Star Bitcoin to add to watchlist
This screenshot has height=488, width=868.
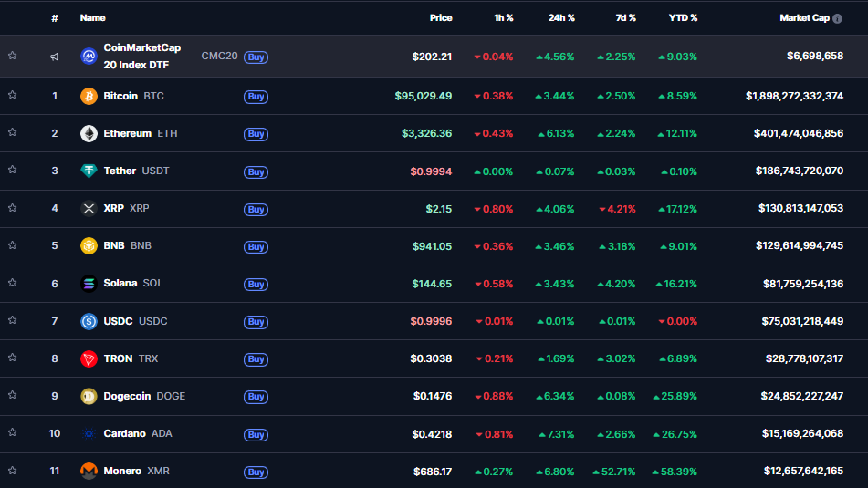(x=13, y=95)
